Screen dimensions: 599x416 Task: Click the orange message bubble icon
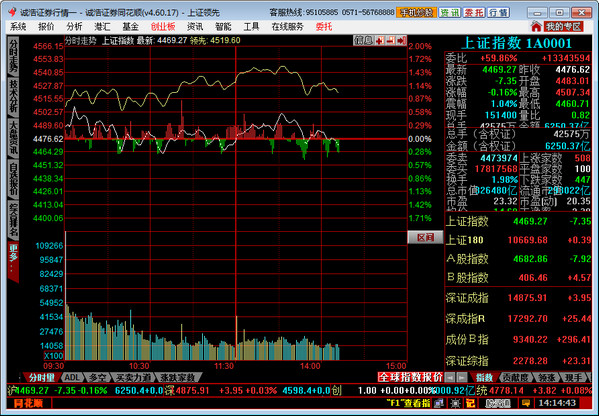point(526,403)
